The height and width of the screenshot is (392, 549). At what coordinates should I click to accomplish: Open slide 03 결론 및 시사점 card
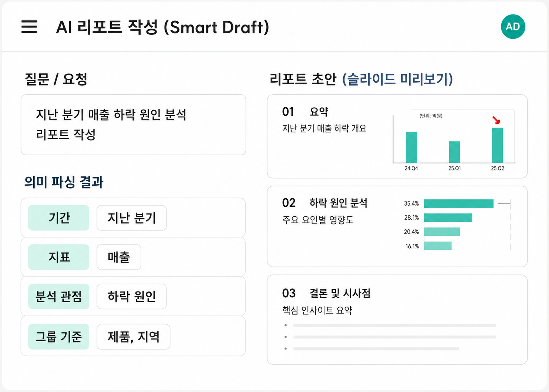pos(397,320)
